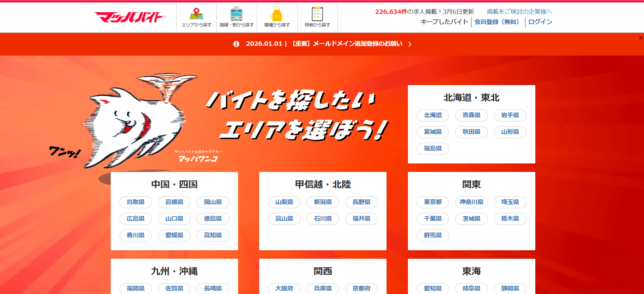Click the ログイン link
Viewport: 644px width, 294px height.
point(540,22)
